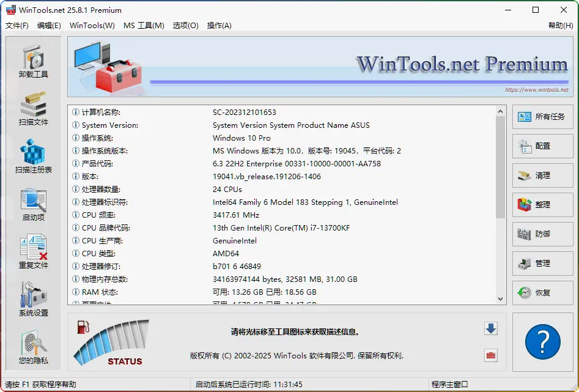Select the CPU 品牌代码 row
The width and height of the screenshot is (579, 392).
tap(282, 228)
